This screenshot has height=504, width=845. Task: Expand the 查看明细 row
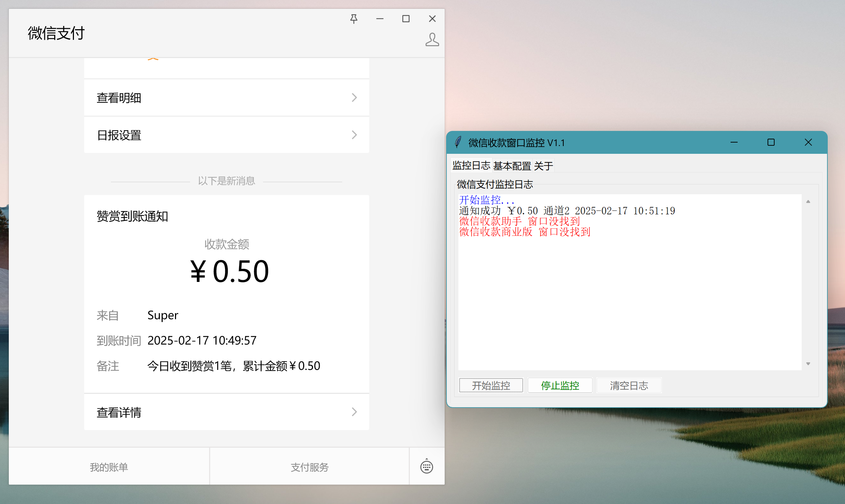click(226, 98)
